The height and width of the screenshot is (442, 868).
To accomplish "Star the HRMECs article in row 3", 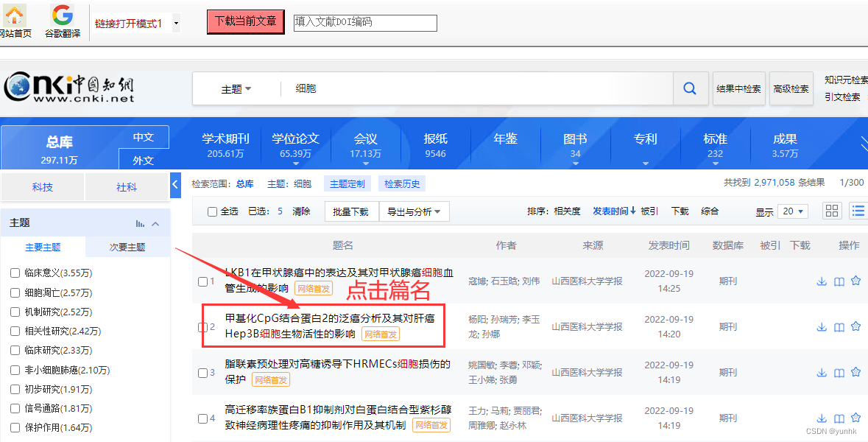I will (x=855, y=372).
